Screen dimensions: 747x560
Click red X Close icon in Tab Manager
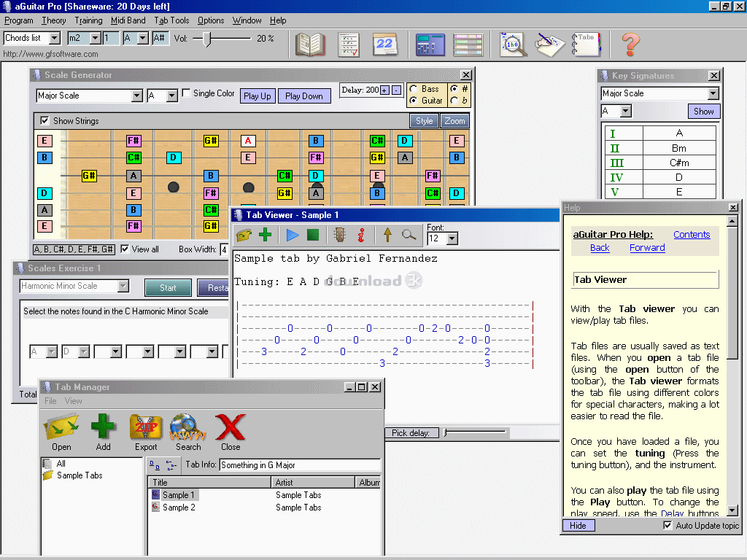pos(231,432)
